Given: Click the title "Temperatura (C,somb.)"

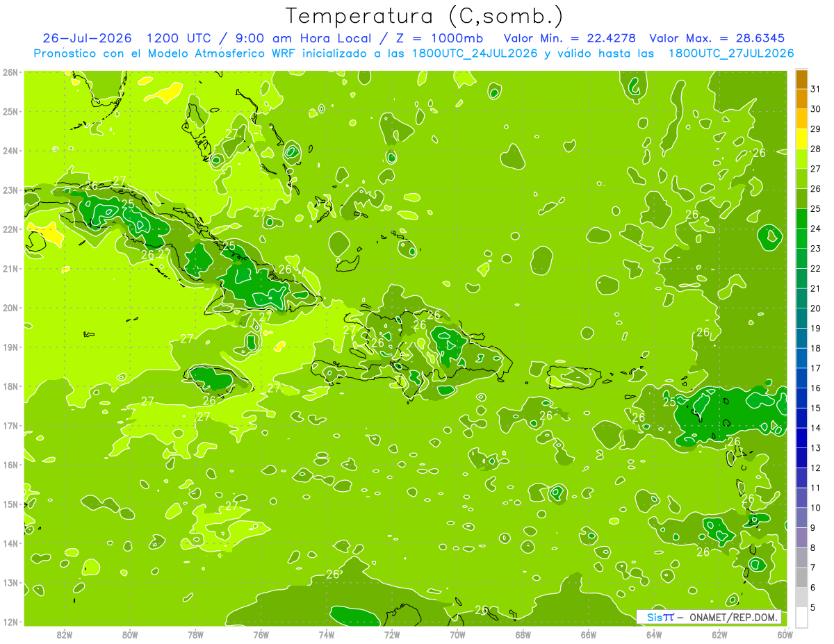Looking at the screenshot, I should [425, 16].
